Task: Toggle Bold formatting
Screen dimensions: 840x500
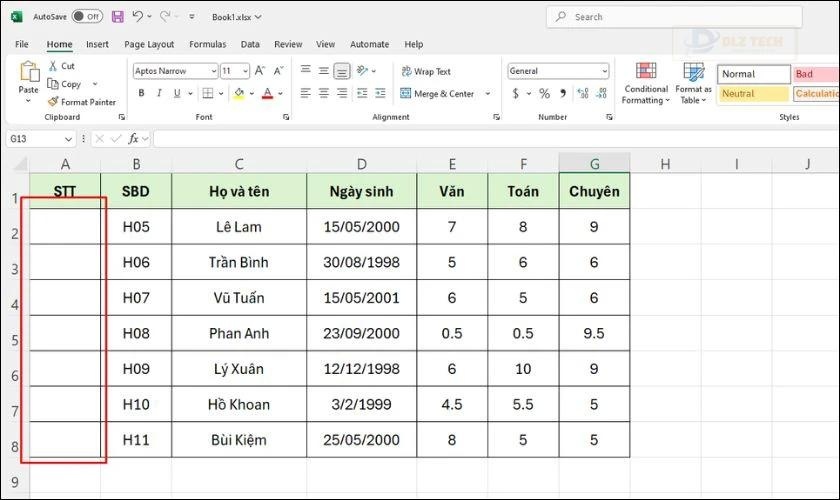Action: pyautogui.click(x=141, y=93)
